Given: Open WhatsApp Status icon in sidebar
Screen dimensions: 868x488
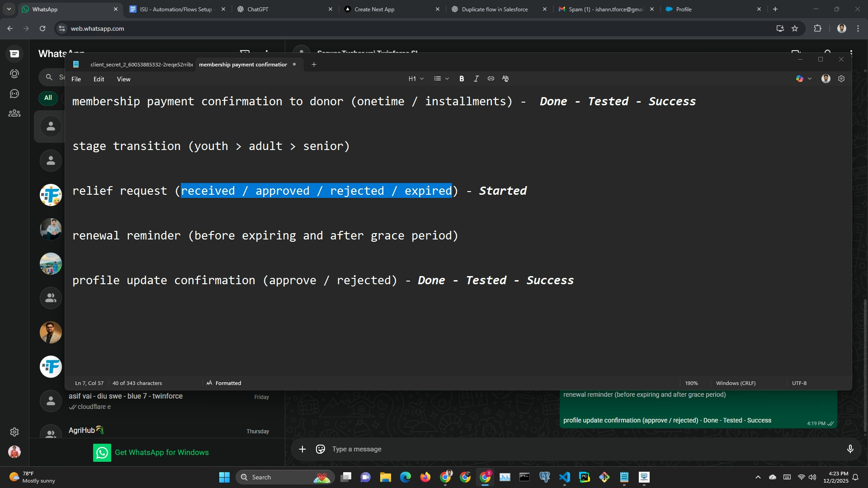Looking at the screenshot, I should click(x=14, y=74).
